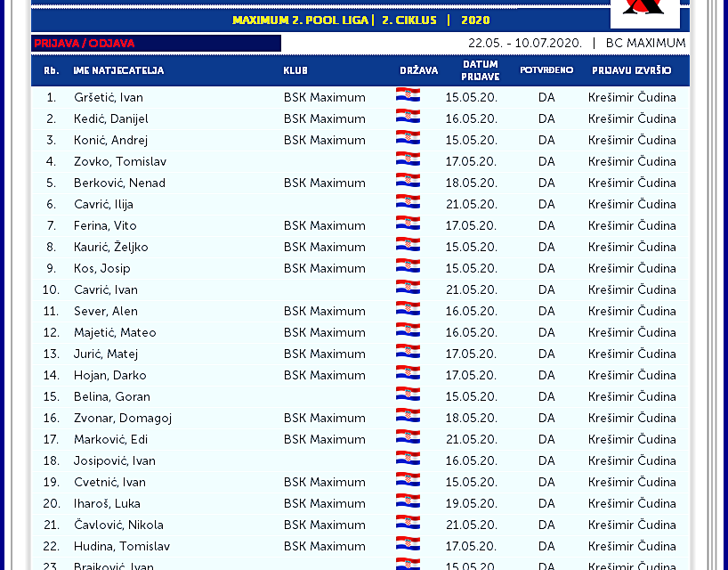This screenshot has height=570, width=728.
Task: Click the flag icon in Sever, Alen row
Action: pyautogui.click(x=408, y=308)
